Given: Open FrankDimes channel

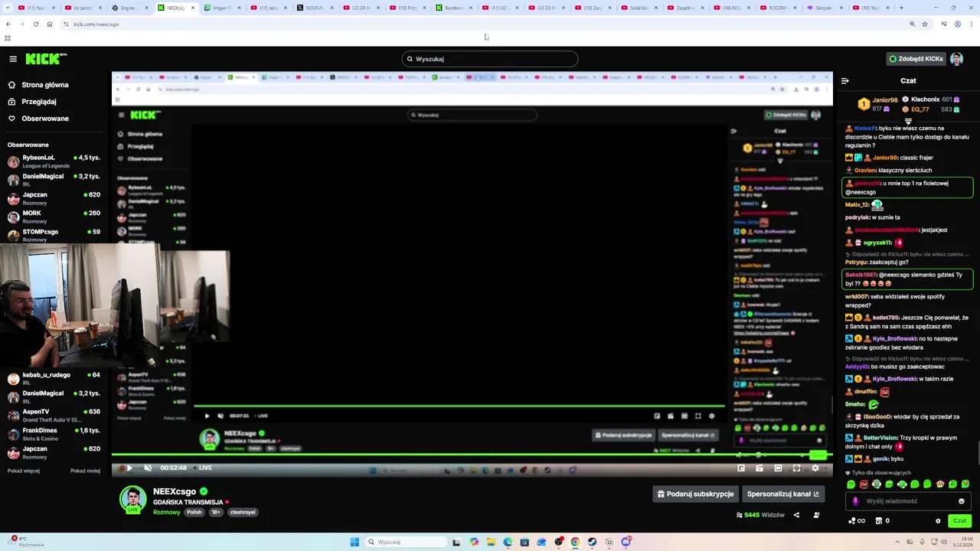Looking at the screenshot, I should [54, 433].
